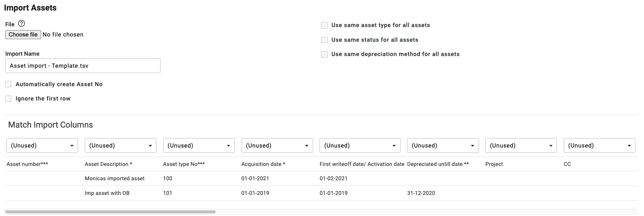The height and width of the screenshot is (216, 644).
Task: Toggle Use same depreciation method for all assets
Action: point(324,54)
